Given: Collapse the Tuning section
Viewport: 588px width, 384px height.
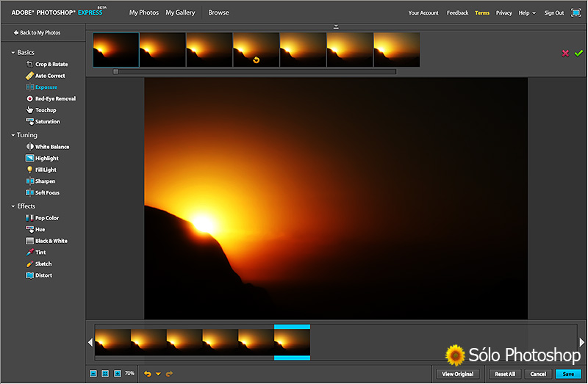Looking at the screenshot, I should coord(13,135).
